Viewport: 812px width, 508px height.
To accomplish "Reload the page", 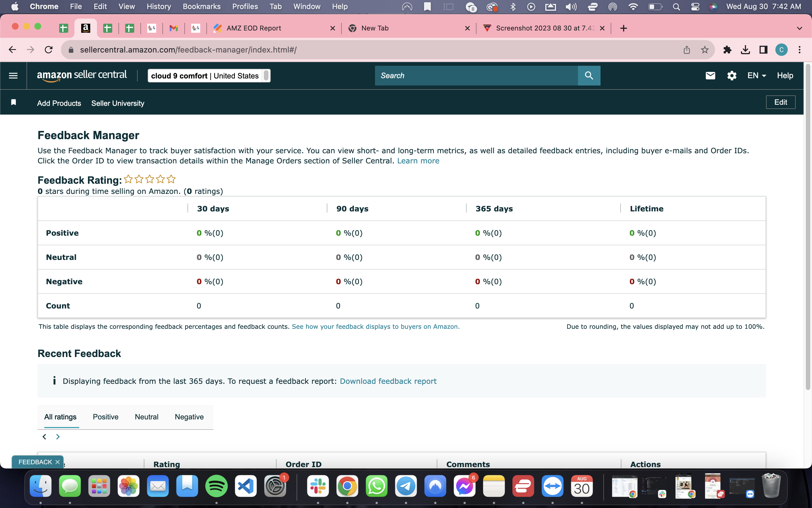I will (49, 50).
